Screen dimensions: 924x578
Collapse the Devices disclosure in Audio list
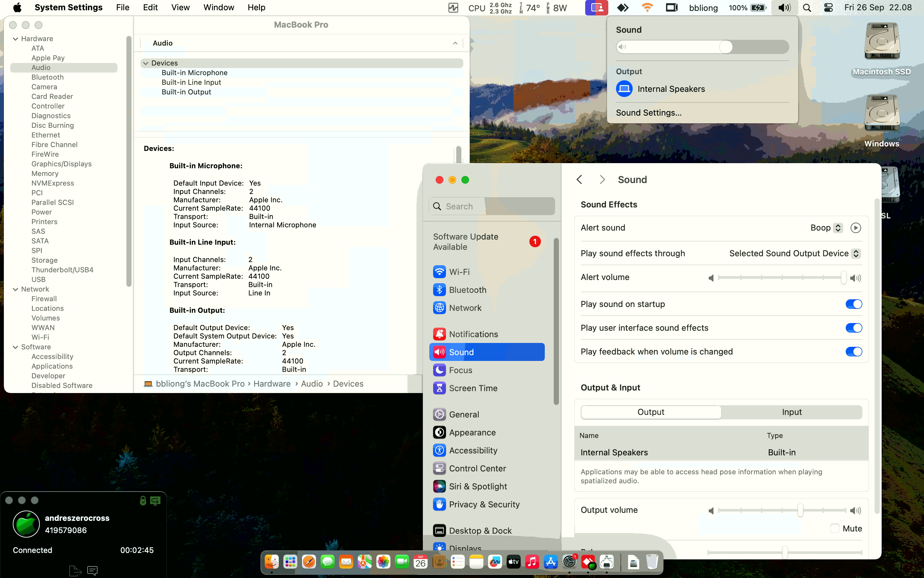coord(146,63)
